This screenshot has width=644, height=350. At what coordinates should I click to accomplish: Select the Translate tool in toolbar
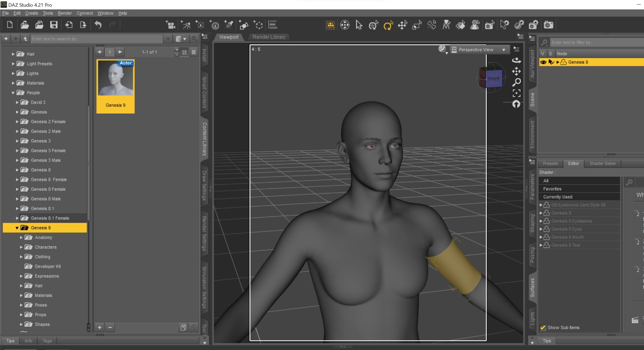[x=402, y=25]
